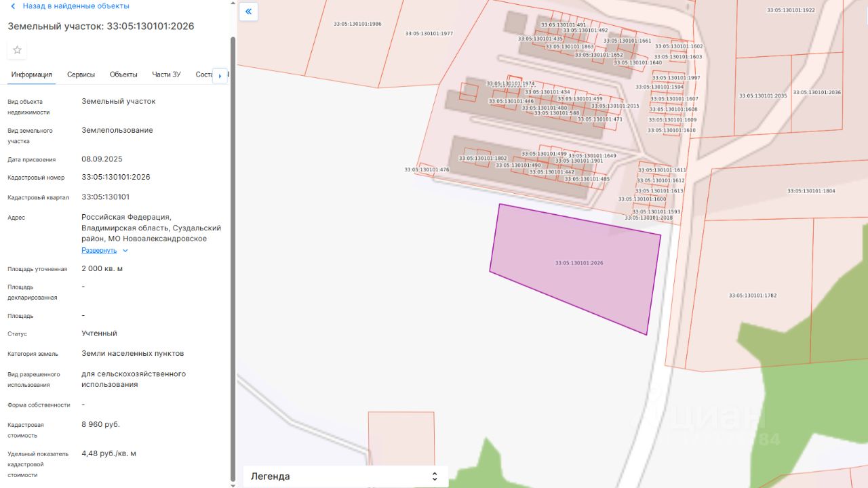This screenshot has height=488, width=868.
Task: Click the favorite star icon
Action: [x=17, y=50]
